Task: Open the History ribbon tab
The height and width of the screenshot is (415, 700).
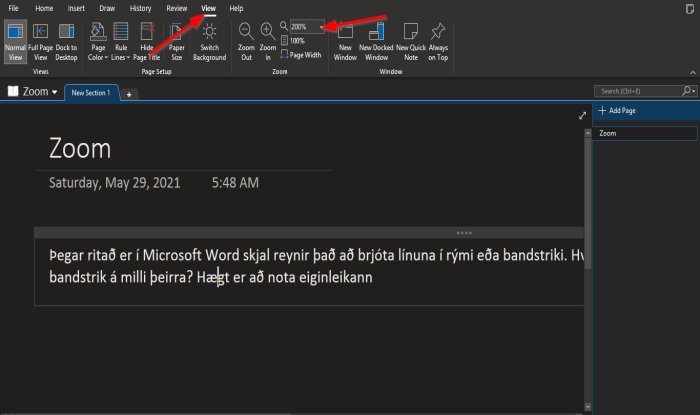Action: [x=141, y=8]
